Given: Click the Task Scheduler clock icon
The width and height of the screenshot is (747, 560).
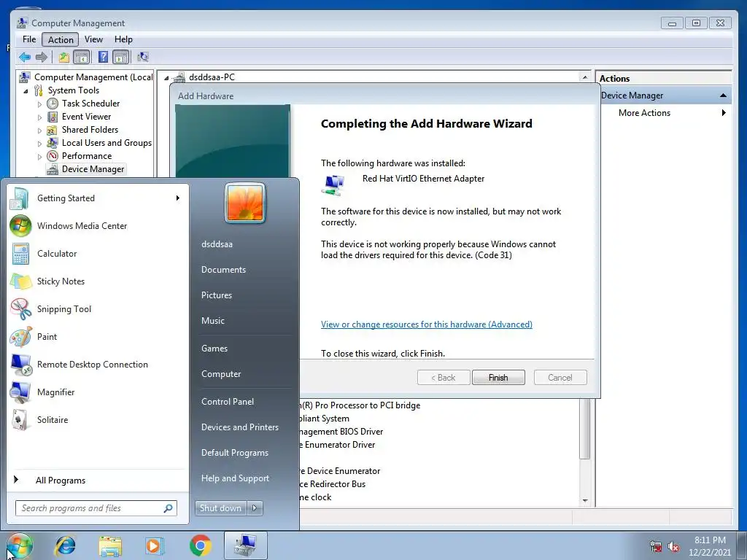Looking at the screenshot, I should tap(53, 104).
